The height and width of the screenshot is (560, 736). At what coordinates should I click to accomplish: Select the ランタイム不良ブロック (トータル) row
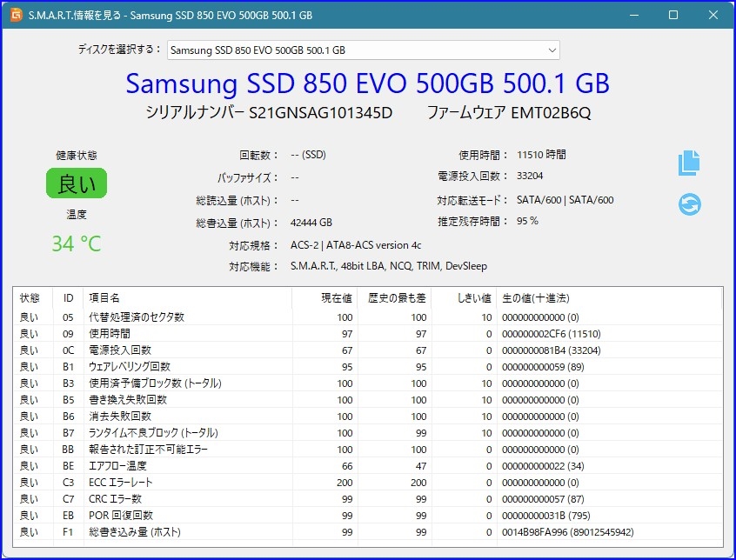click(367, 433)
